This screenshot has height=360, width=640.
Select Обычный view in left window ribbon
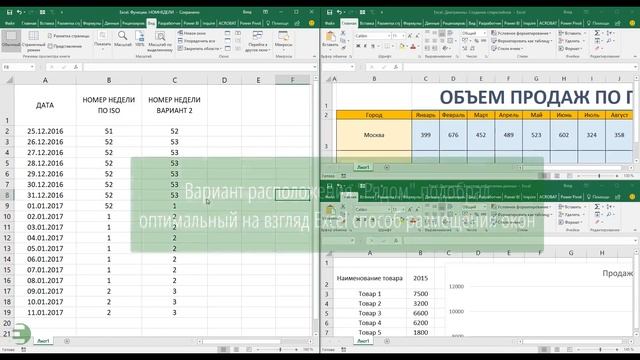(11, 40)
